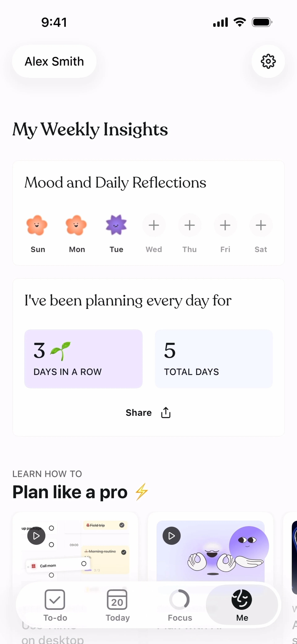
Task: Play the meditating character tutorial video
Action: (x=172, y=536)
